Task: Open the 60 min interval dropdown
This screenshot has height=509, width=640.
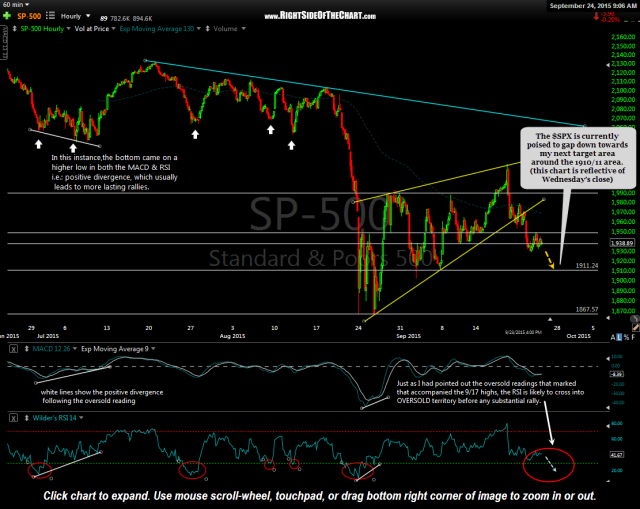Action: tap(27, 4)
